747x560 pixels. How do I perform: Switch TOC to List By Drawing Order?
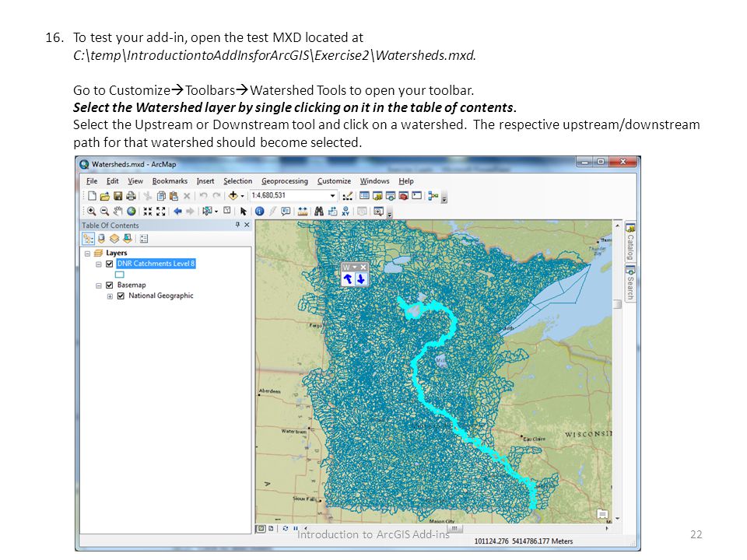tap(88, 239)
